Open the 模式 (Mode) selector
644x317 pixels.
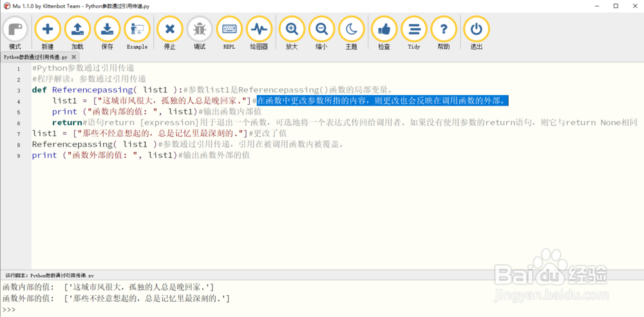pyautogui.click(x=15, y=33)
